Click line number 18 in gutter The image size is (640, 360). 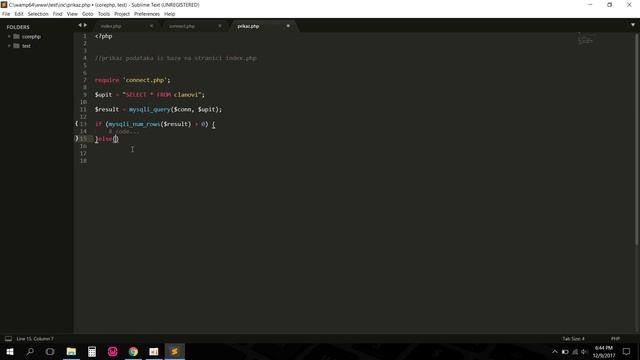83,160
